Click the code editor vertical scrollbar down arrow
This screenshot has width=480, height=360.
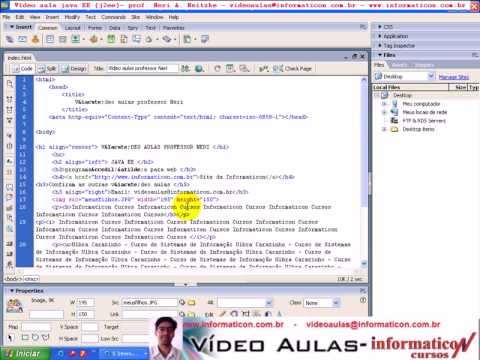364,264
